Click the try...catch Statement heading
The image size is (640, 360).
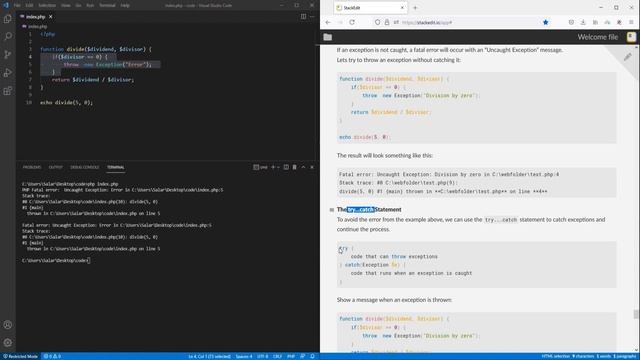[369, 209]
